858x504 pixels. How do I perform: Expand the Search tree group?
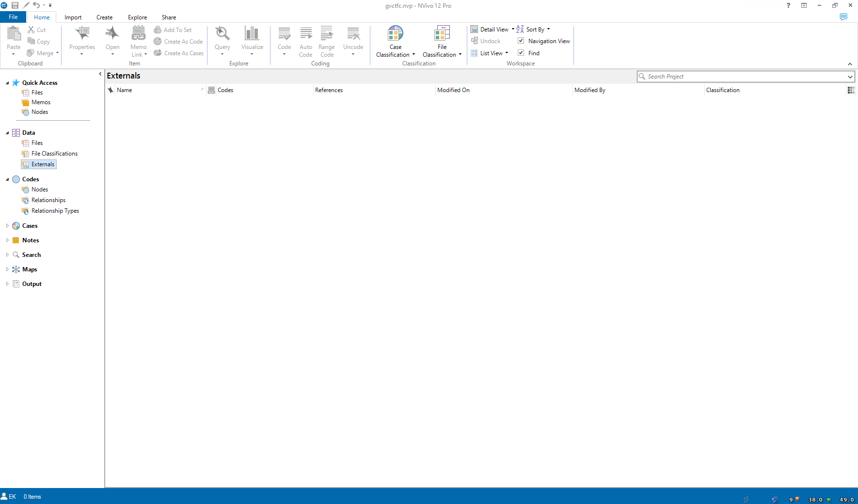[7, 255]
